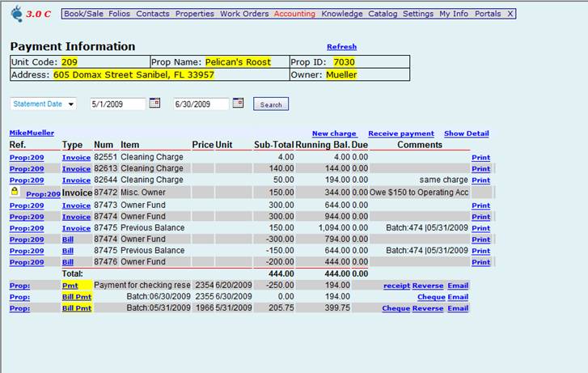Click the Receive payment link
Screen dimensions: 588x373
click(401, 134)
